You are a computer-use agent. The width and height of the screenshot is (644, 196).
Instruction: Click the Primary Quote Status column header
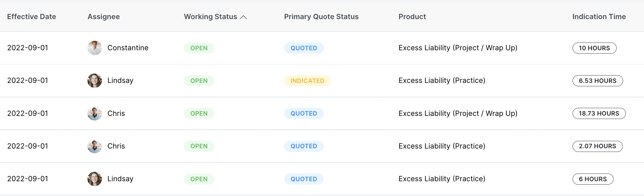[x=321, y=17]
